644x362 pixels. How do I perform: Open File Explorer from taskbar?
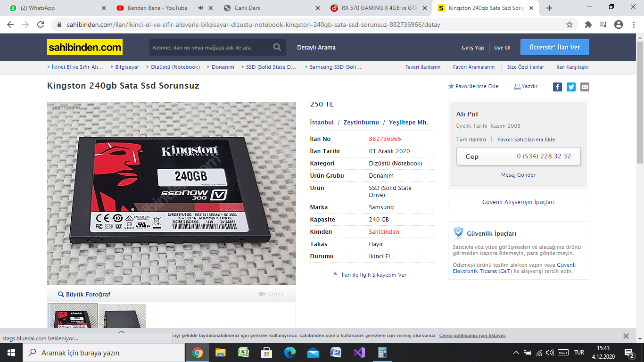(x=220, y=353)
